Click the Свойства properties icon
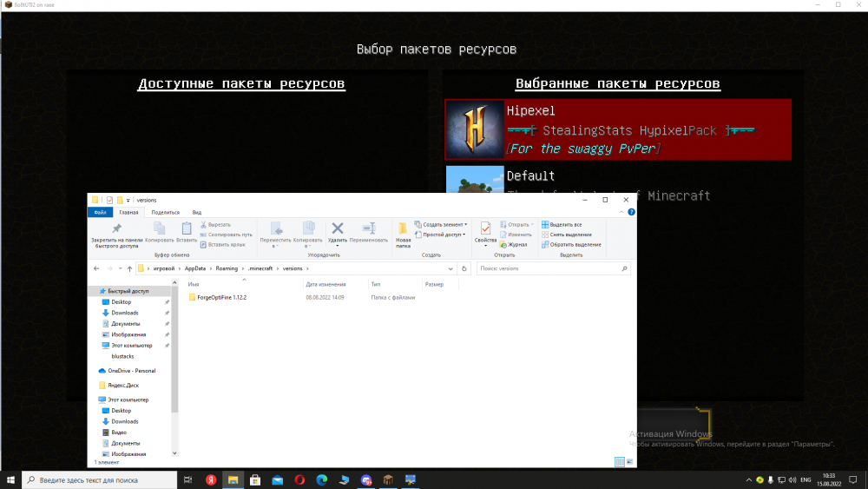The width and height of the screenshot is (868, 489). point(485,228)
